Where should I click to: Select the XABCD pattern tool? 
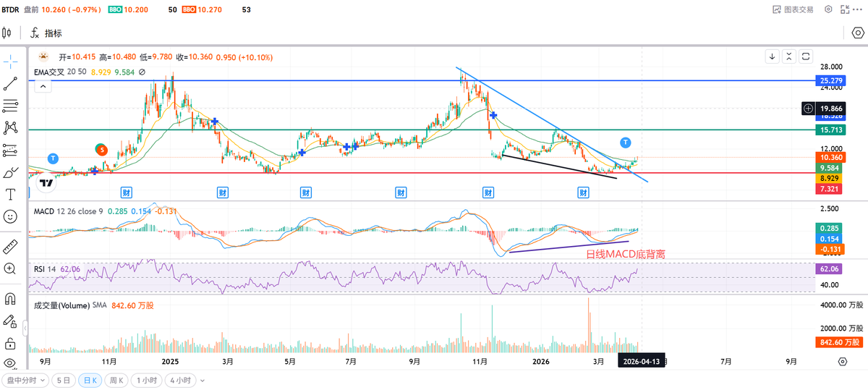[x=10, y=128]
